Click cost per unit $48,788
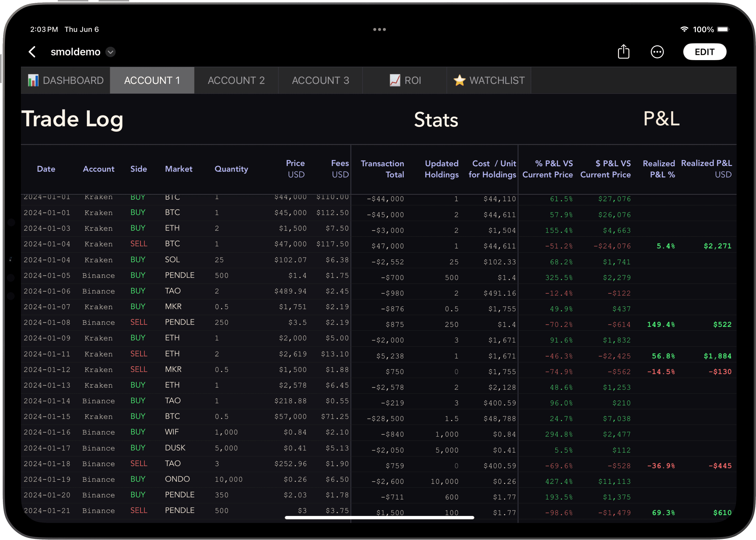 click(x=500, y=419)
